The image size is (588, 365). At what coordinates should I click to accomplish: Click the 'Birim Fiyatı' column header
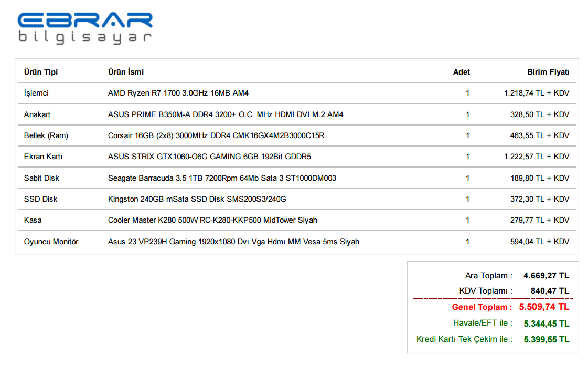point(548,72)
